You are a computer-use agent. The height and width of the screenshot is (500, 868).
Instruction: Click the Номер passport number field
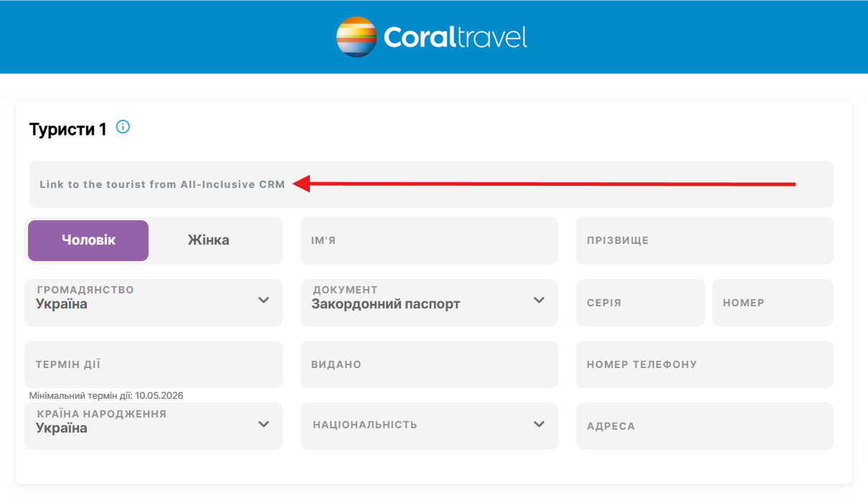(x=772, y=303)
